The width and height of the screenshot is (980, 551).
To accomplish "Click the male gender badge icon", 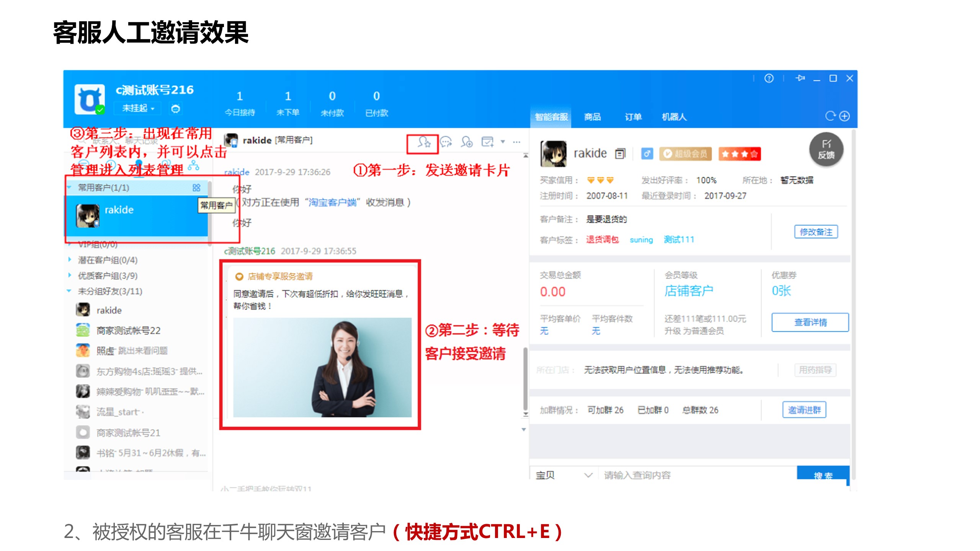I will (647, 154).
